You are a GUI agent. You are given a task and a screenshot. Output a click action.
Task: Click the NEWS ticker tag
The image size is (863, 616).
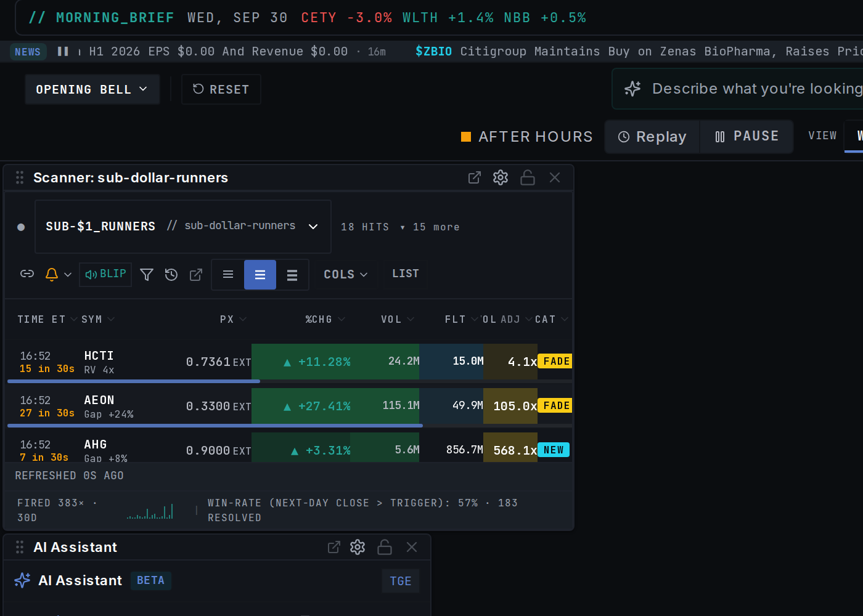click(28, 52)
